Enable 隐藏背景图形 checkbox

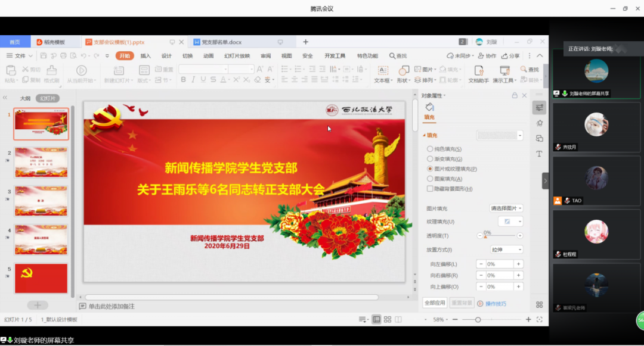pyautogui.click(x=430, y=189)
